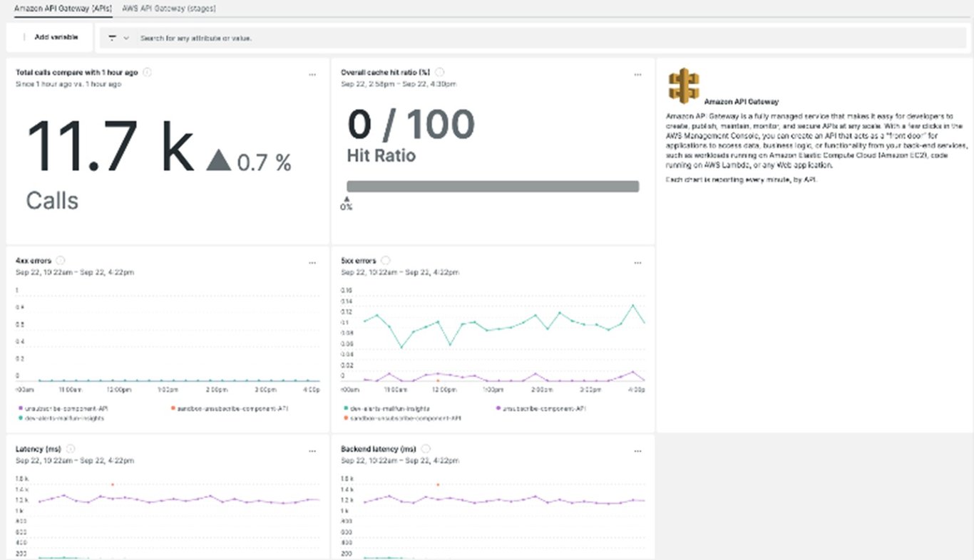Open the ellipsis menu on 5xx errors widget
This screenshot has width=974, height=560.
[x=637, y=262]
